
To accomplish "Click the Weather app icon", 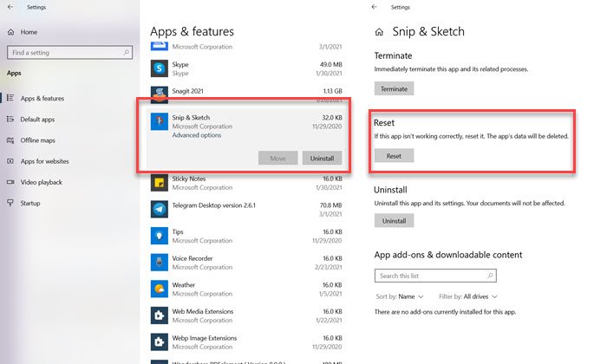I will pos(160,288).
